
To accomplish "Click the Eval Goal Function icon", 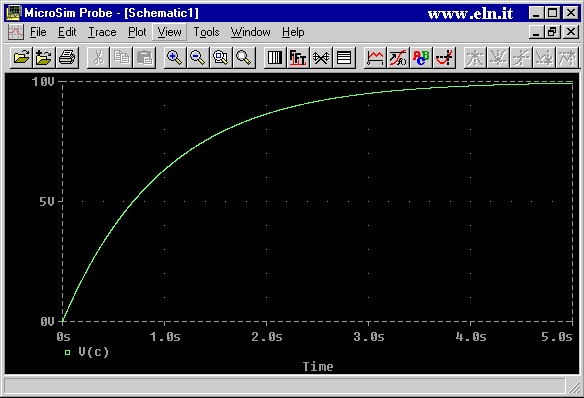I will tap(398, 58).
